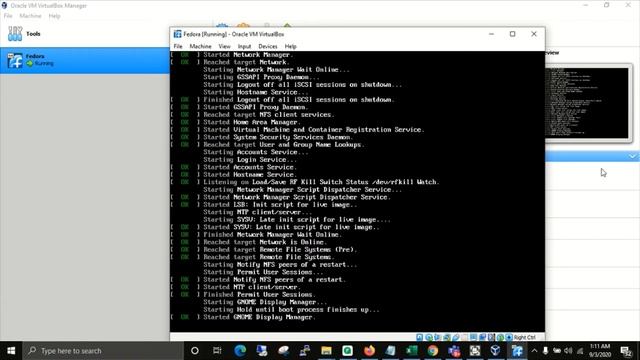Open the Help menu in Fedora VM window
640x360 pixels.
(290, 47)
